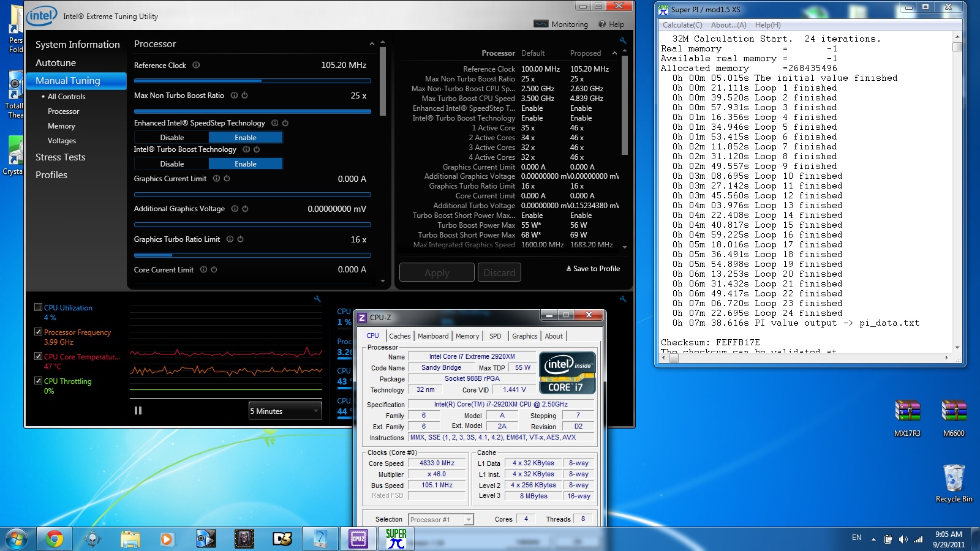Open the 5 Minutes time range dropdown
980x551 pixels.
(285, 411)
